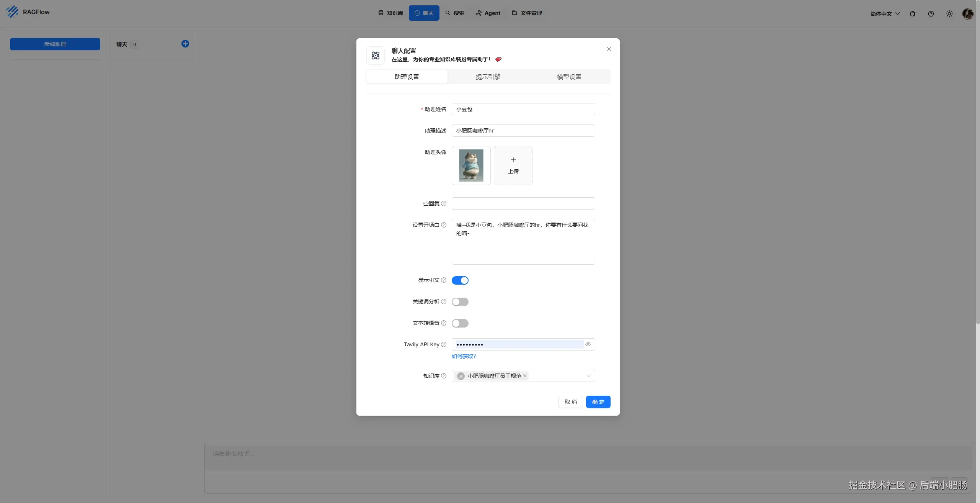This screenshot has height=503, width=980.
Task: Click the 上传 avatar upload box
Action: click(x=513, y=165)
